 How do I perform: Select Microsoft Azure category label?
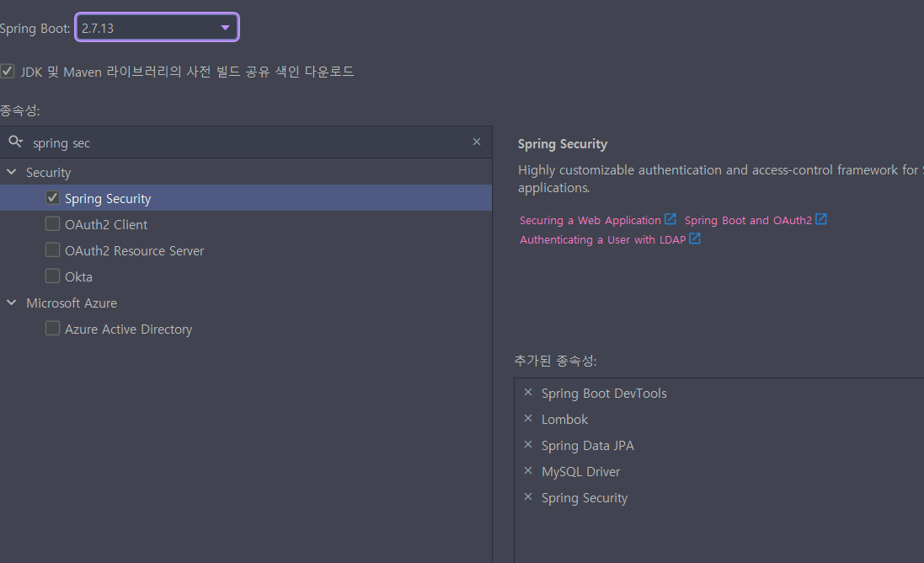point(72,303)
